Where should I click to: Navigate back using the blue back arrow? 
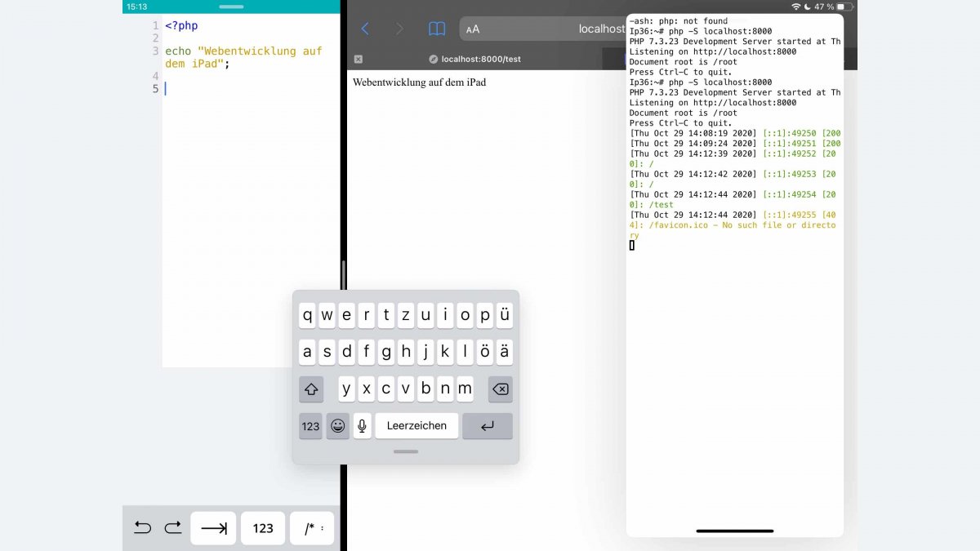(365, 29)
